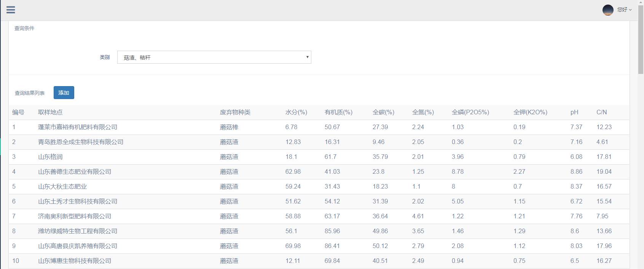Screen dimensions: 644x269
Task: Click the 废弃物种类 column header
Action: pyautogui.click(x=235, y=112)
